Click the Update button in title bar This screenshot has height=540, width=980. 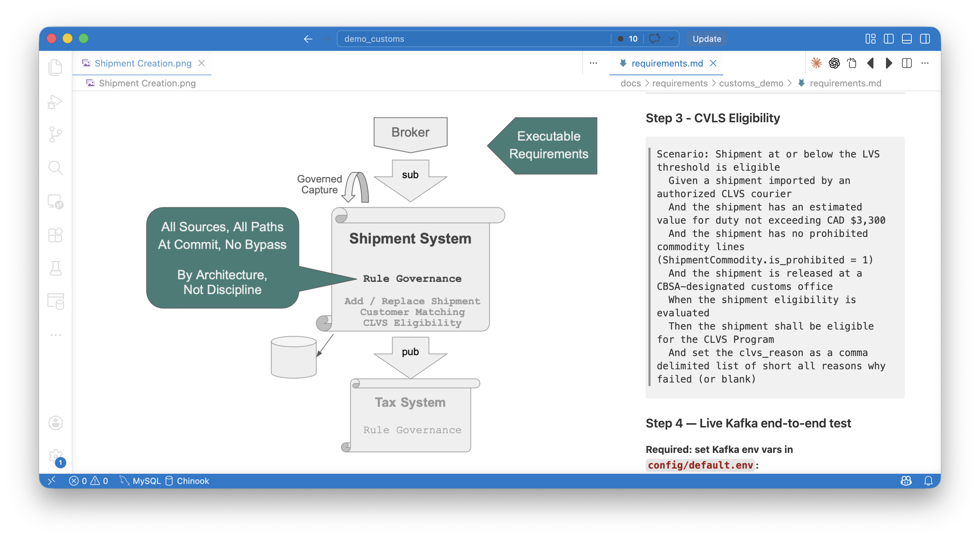click(x=707, y=39)
